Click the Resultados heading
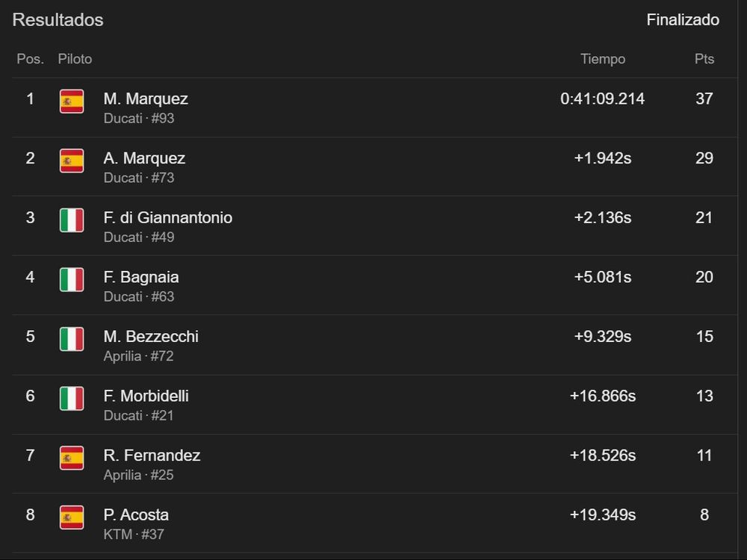The height and width of the screenshot is (560, 747). (58, 20)
